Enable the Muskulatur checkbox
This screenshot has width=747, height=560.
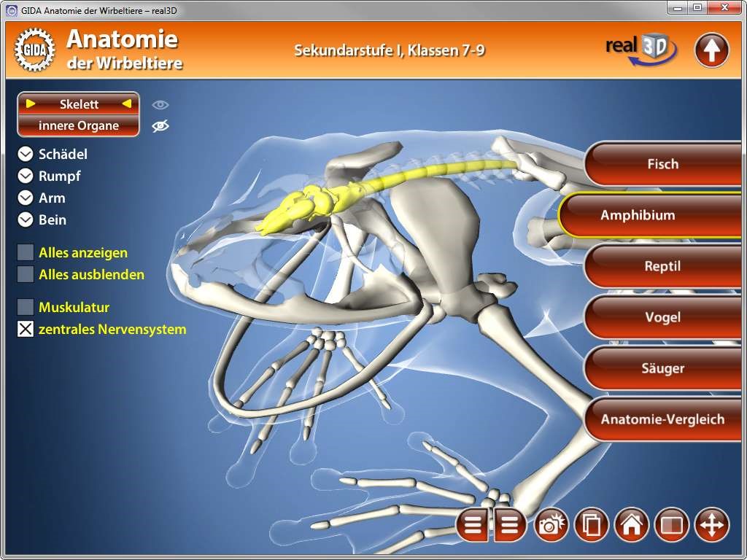[26, 307]
